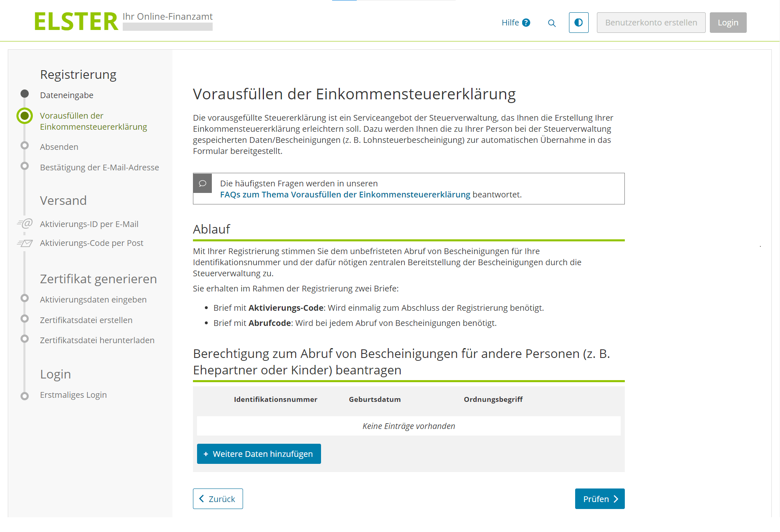Click the Login button in header
Image resolution: width=780 pixels, height=532 pixels.
pyautogui.click(x=728, y=23)
